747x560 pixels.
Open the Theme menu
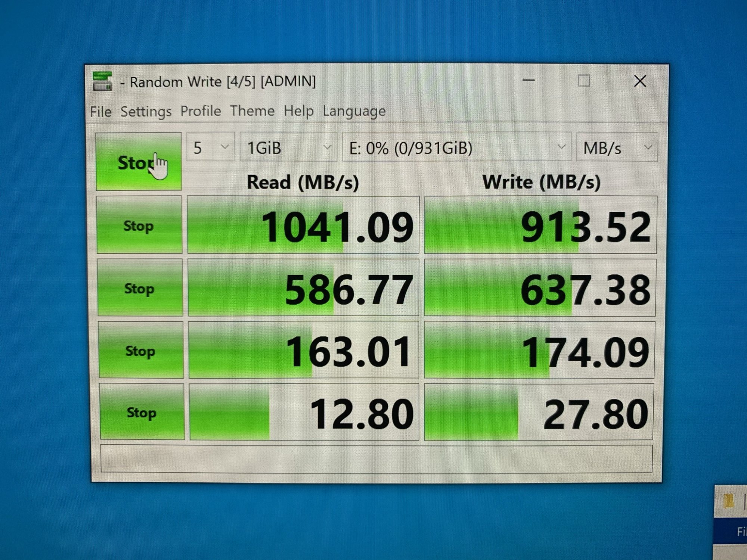tap(252, 111)
